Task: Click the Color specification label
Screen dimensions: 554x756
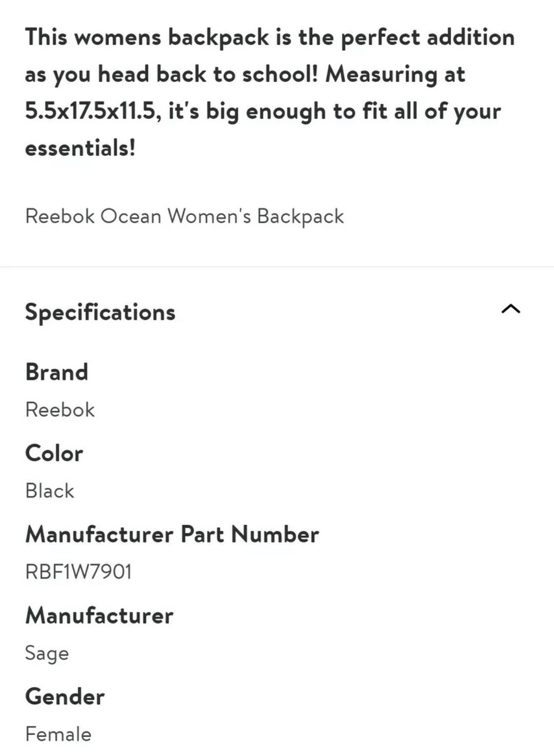Action: (x=54, y=453)
